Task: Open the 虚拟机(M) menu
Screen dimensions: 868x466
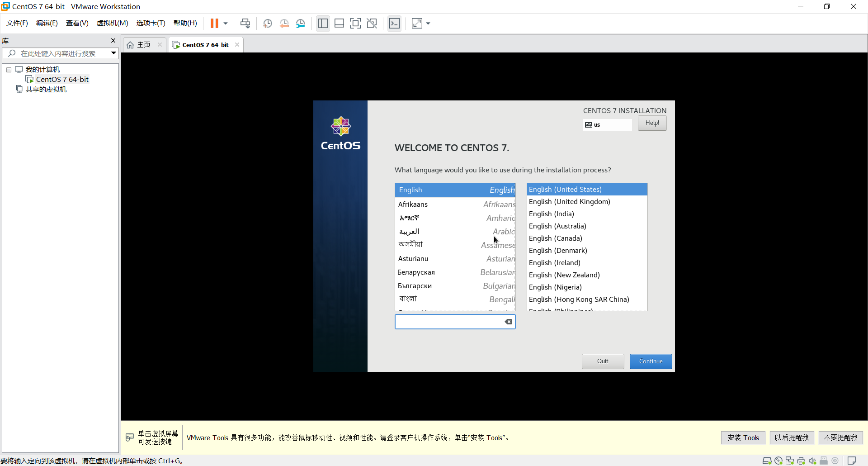Action: point(113,23)
